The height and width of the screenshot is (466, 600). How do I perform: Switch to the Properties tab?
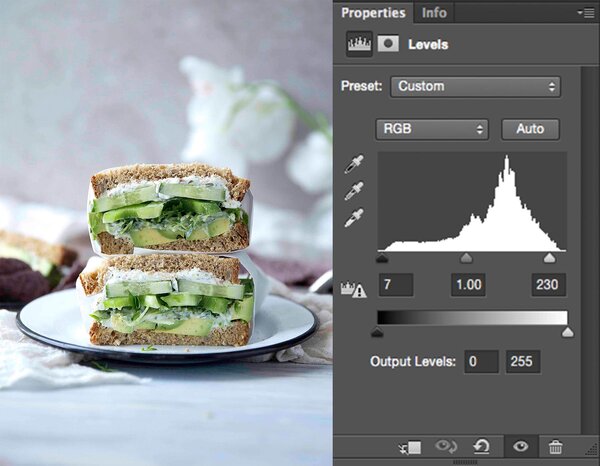click(x=373, y=13)
